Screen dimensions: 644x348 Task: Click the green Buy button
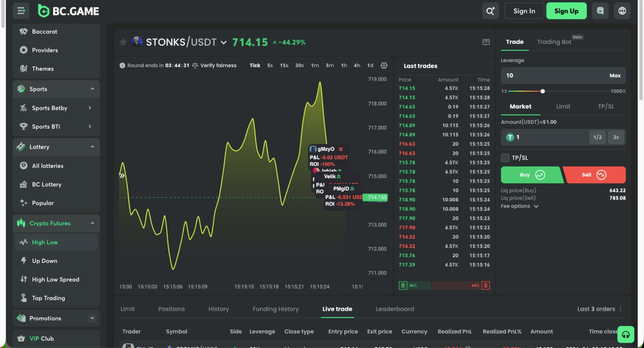(532, 175)
